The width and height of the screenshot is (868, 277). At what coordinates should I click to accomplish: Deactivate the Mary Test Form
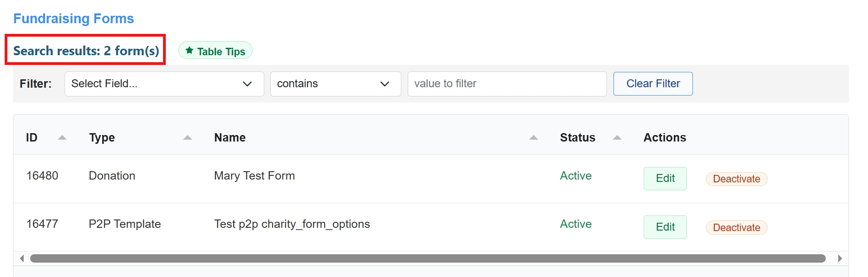pos(736,179)
